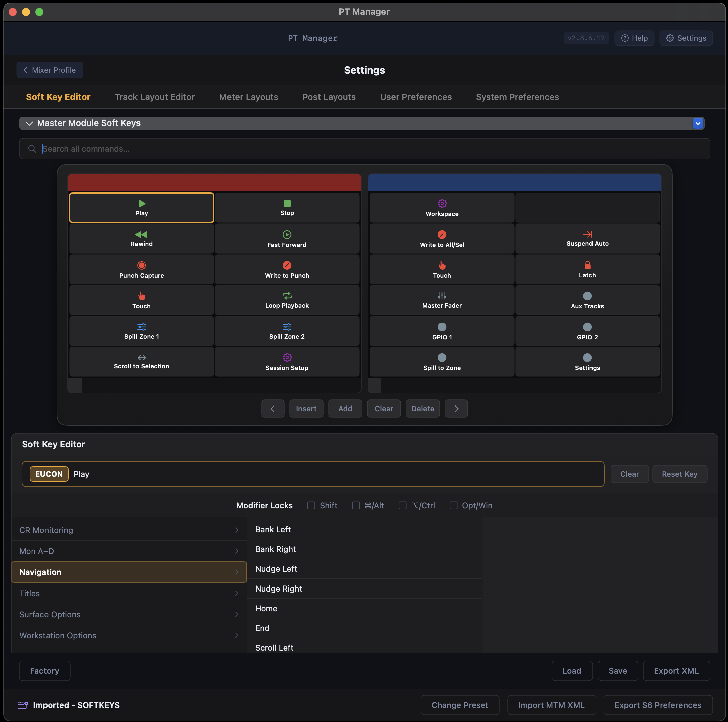Click the EUCON Play command field
The image size is (728, 722).
click(313, 474)
